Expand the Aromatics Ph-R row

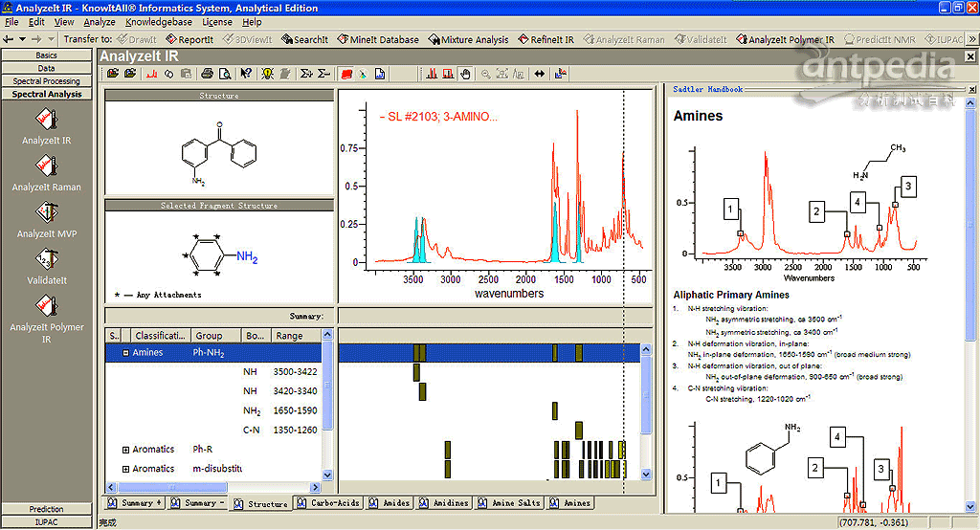[125, 450]
